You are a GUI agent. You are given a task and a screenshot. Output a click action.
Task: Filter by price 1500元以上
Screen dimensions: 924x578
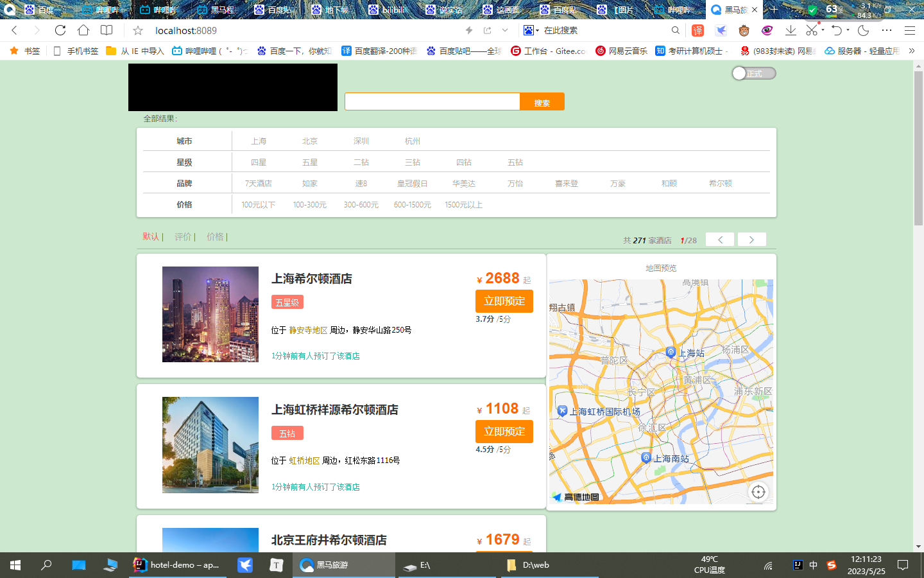tap(464, 205)
